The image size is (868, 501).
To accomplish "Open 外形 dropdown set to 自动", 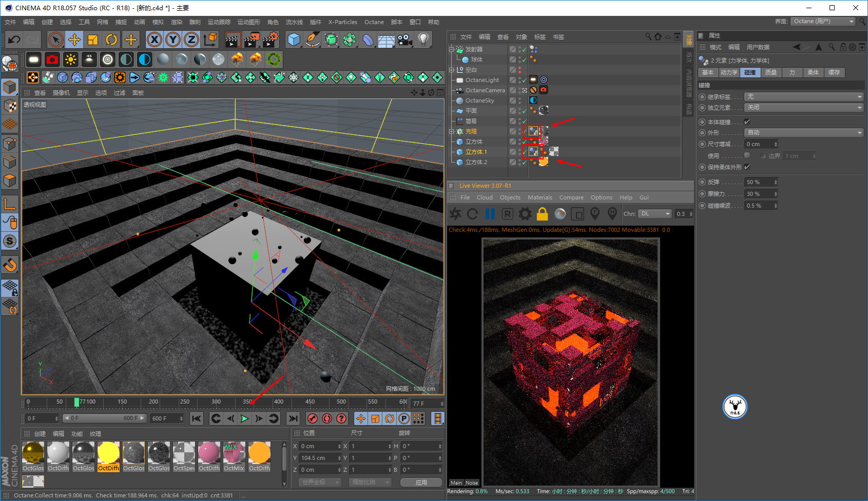I will (804, 132).
